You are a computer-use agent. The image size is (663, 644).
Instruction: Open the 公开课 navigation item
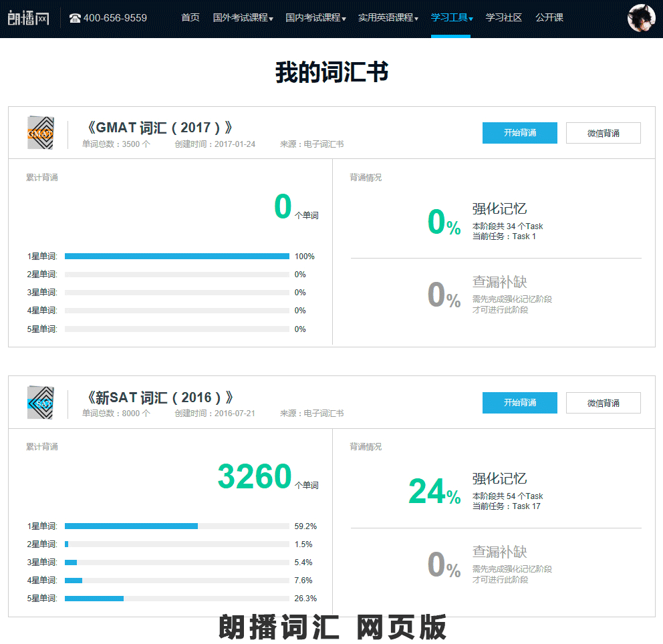(x=549, y=18)
